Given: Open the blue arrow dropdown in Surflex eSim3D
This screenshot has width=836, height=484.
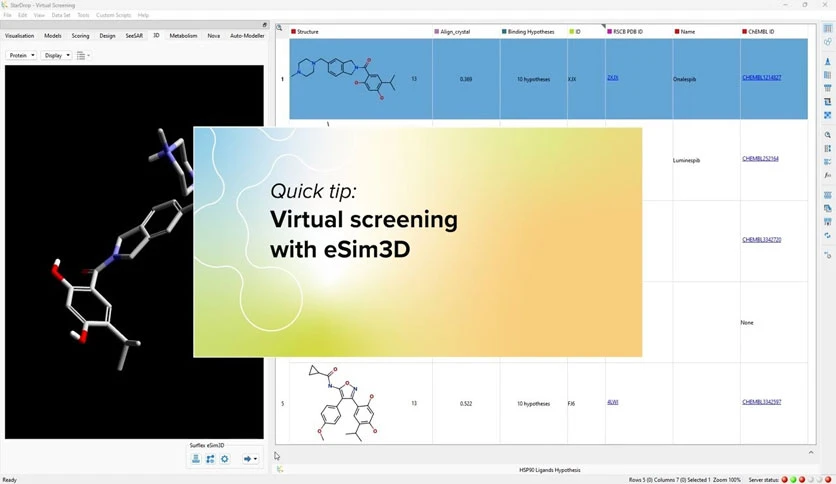Looking at the screenshot, I should click(x=250, y=458).
